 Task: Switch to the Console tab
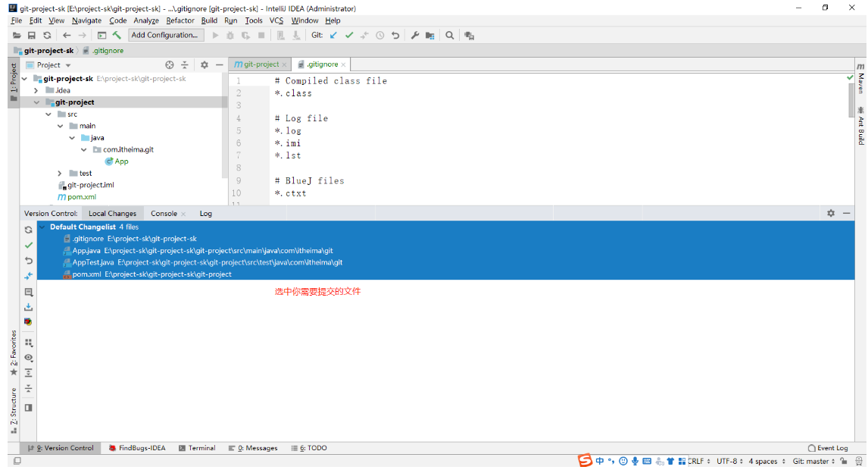(x=164, y=213)
